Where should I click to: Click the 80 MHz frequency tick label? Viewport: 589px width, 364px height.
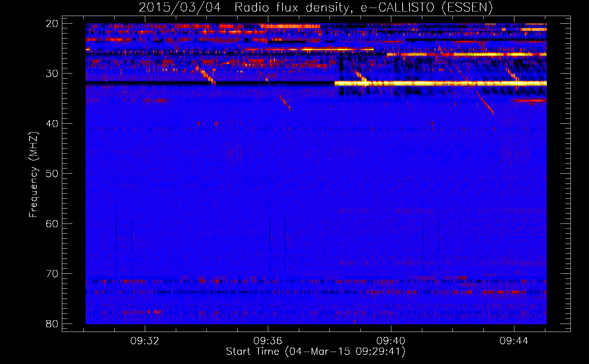pos(52,324)
